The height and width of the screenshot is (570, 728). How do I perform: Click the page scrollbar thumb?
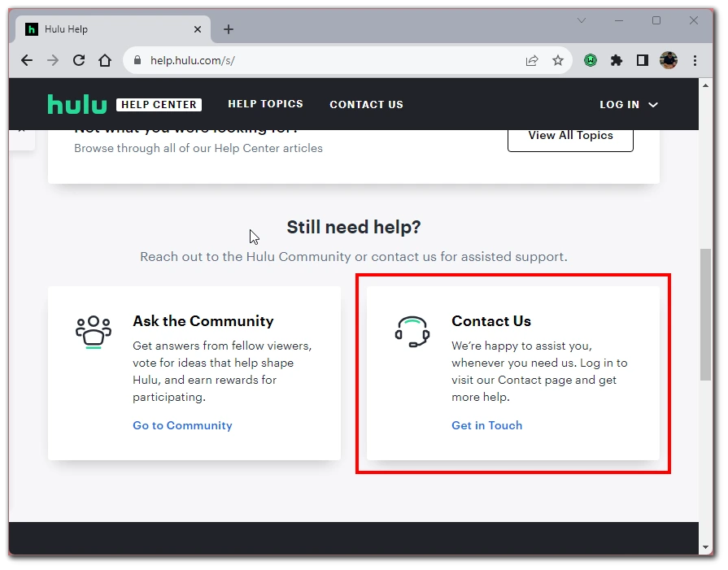(706, 315)
